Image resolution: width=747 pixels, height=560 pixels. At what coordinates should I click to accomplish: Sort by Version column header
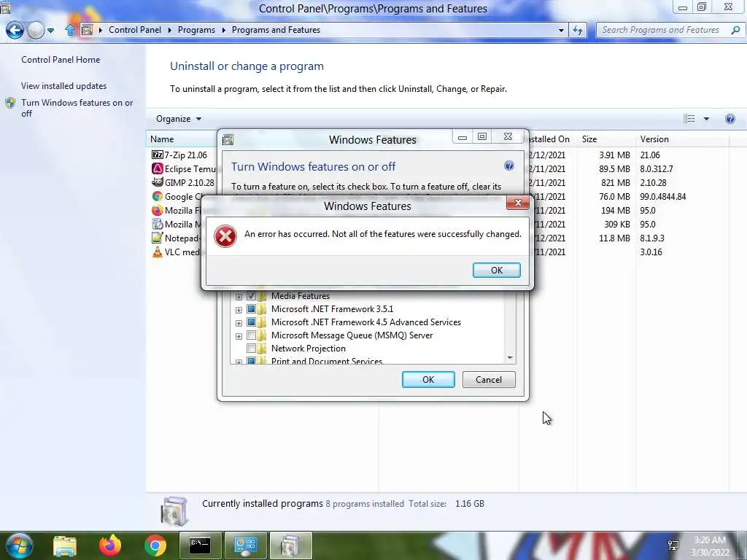coord(682,139)
